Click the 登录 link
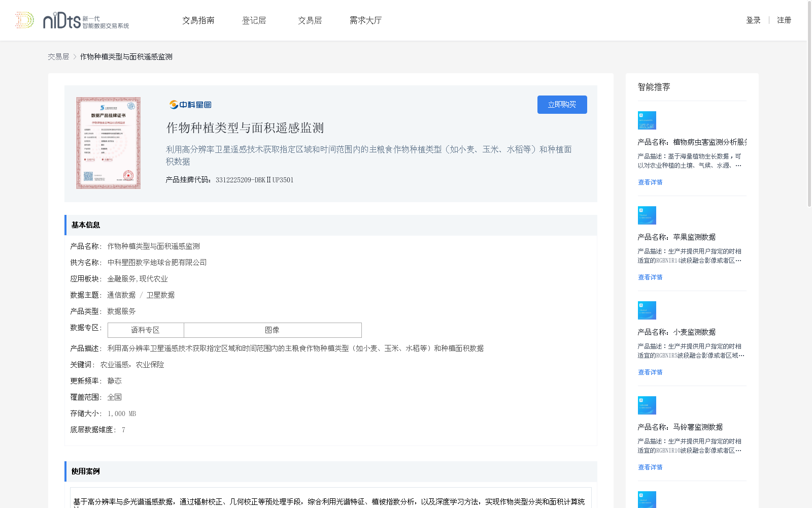 coord(753,20)
